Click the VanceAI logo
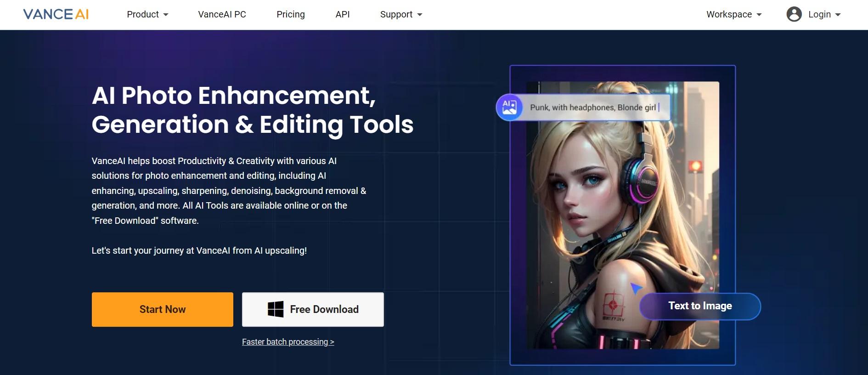This screenshot has height=375, width=868. click(56, 14)
